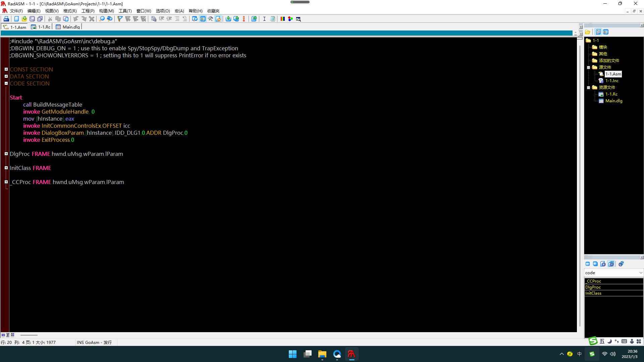Toggle the highlighted properties gear-pages button
Viewport: 644px width, 362px height.
point(611,264)
